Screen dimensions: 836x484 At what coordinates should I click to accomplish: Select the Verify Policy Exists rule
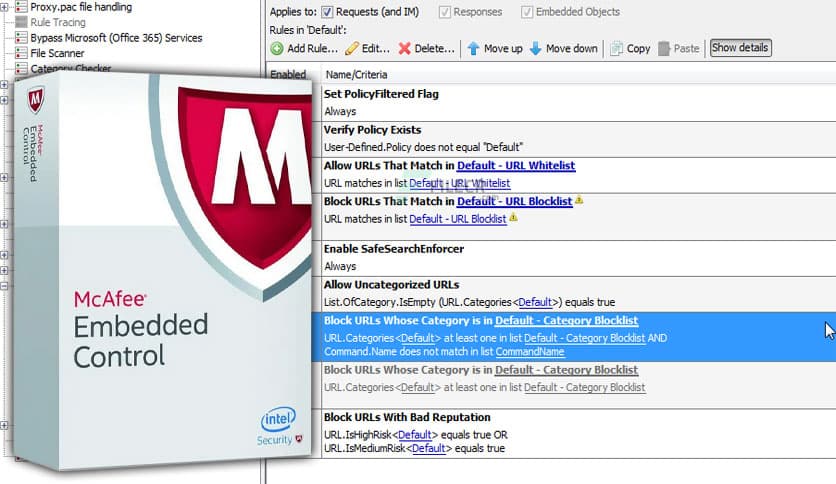pyautogui.click(x=579, y=139)
